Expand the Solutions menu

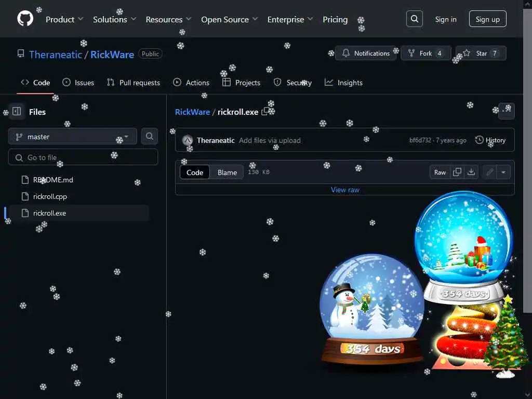coord(114,19)
